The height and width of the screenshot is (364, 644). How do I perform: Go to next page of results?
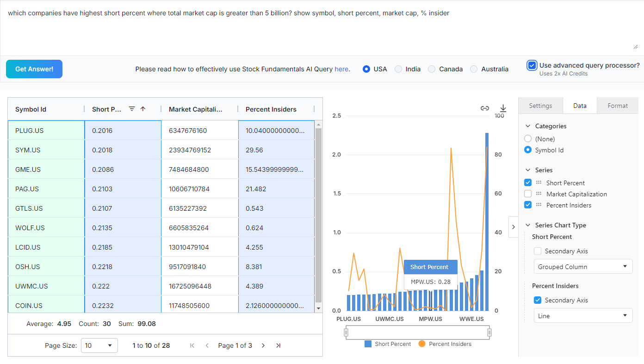263,345
